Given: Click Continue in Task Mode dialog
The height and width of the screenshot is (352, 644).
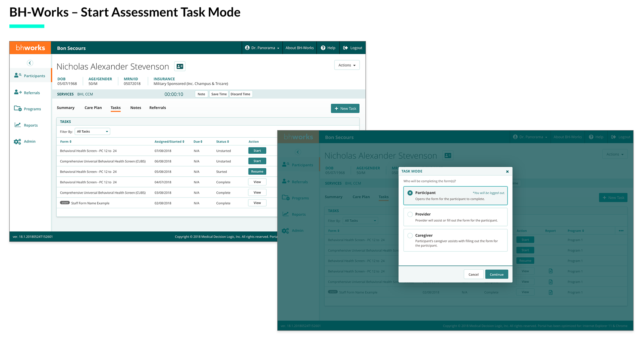Looking at the screenshot, I should coord(497,274).
